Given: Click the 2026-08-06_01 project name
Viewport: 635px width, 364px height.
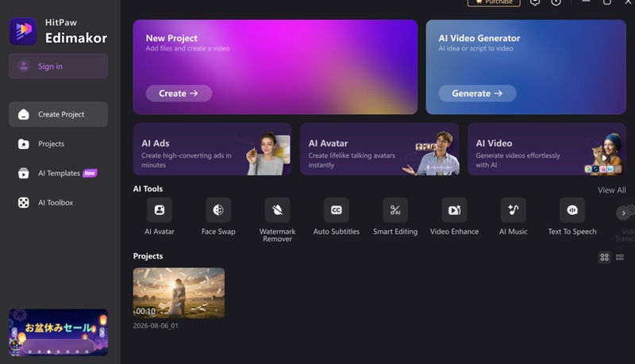Looking at the screenshot, I should pos(156,326).
